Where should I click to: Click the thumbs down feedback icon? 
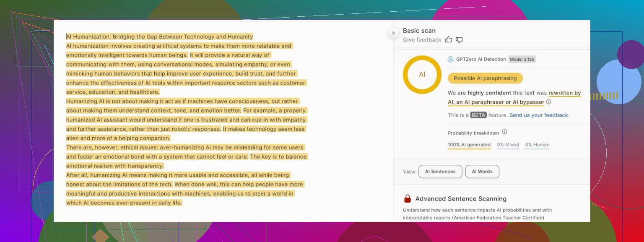459,40
